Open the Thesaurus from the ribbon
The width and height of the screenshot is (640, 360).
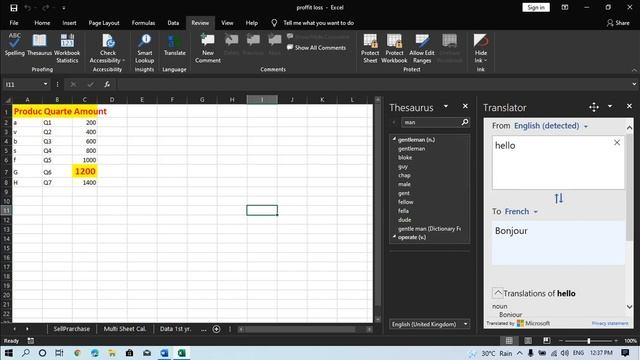coord(39,44)
